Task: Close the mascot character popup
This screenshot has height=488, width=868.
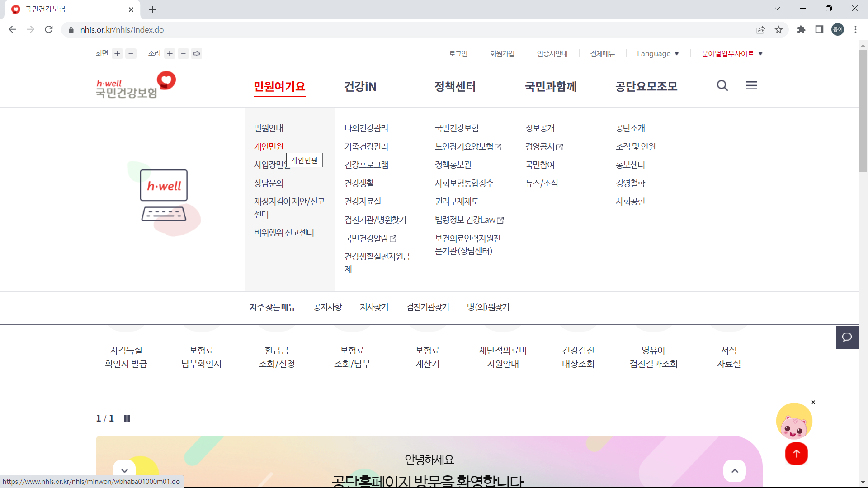Action: (x=814, y=402)
